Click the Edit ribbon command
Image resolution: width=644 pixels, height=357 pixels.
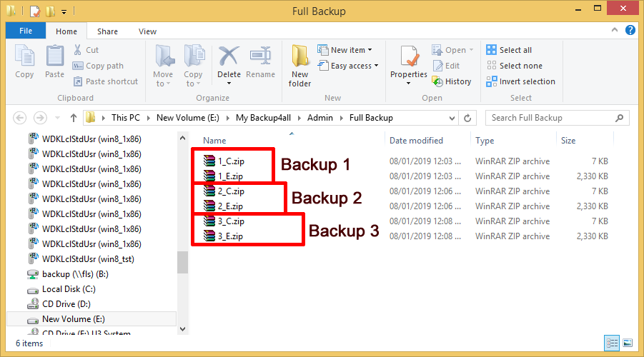pos(447,66)
